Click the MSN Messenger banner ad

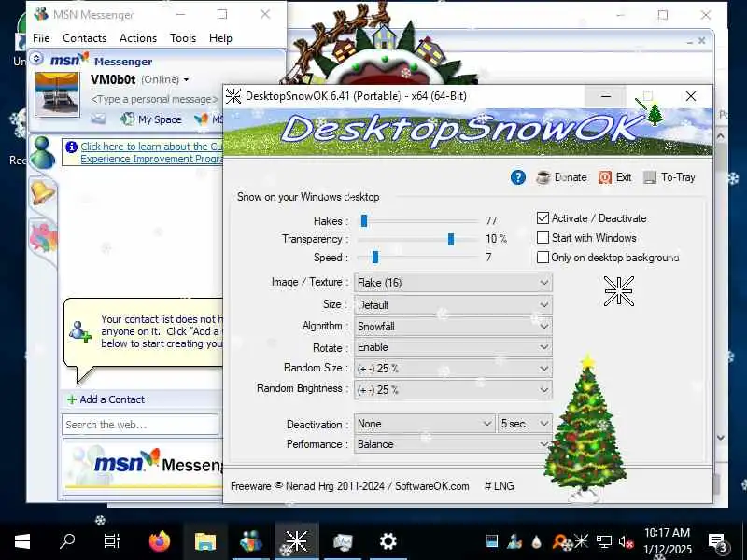coord(143,466)
